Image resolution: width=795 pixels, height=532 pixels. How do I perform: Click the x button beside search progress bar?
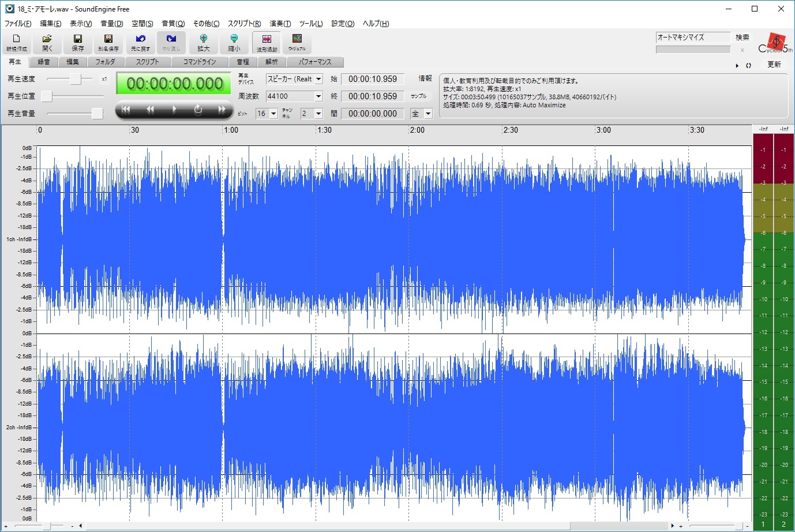coord(742,50)
